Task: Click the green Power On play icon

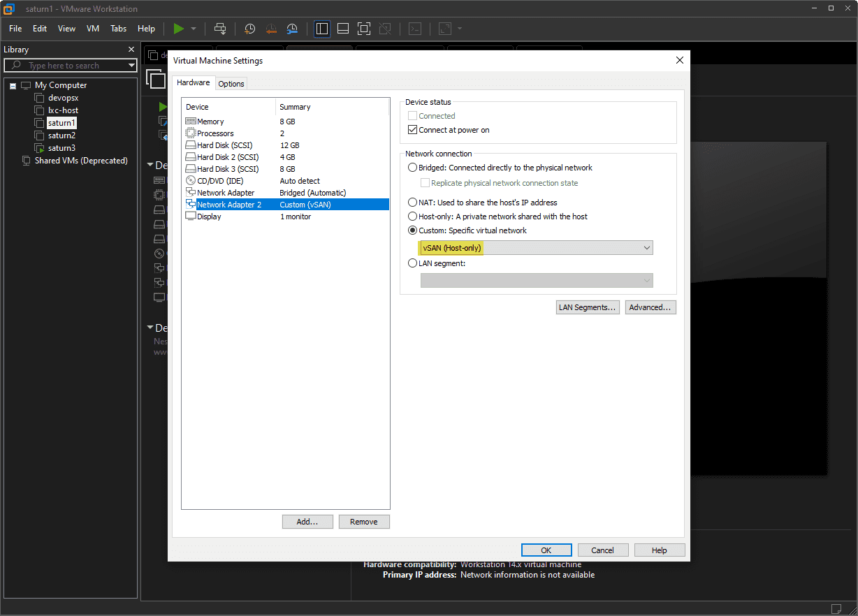Action: [x=179, y=29]
